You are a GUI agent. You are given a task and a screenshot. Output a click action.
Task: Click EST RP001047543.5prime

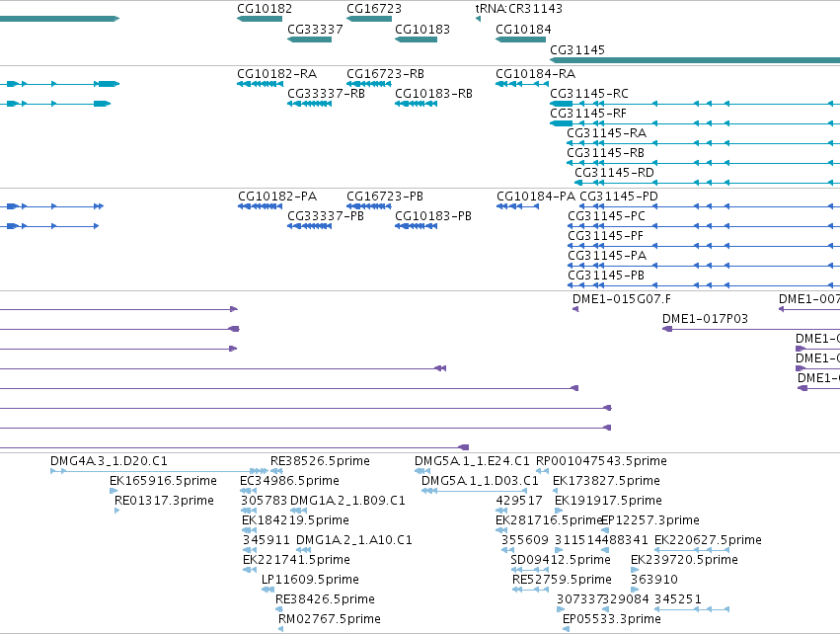tap(601, 461)
